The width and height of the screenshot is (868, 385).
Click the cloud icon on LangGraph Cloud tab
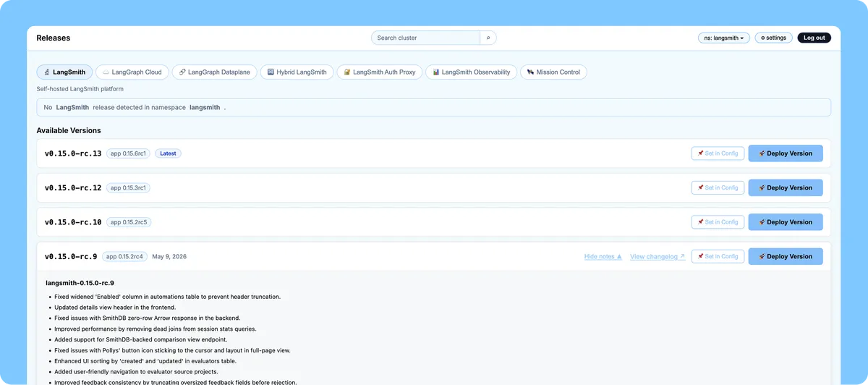[x=106, y=72]
